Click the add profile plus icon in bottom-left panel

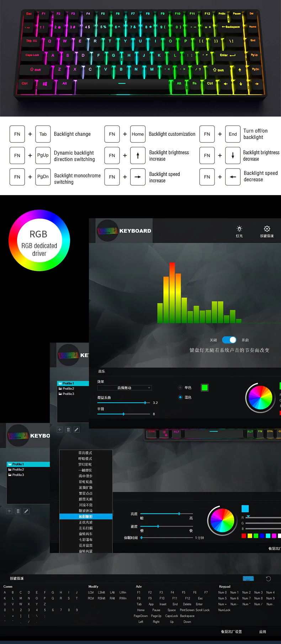pos(9,511)
